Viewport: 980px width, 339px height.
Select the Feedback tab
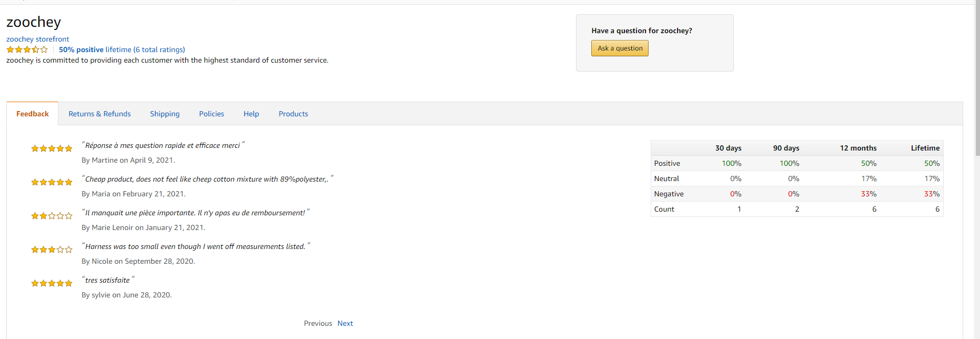33,114
